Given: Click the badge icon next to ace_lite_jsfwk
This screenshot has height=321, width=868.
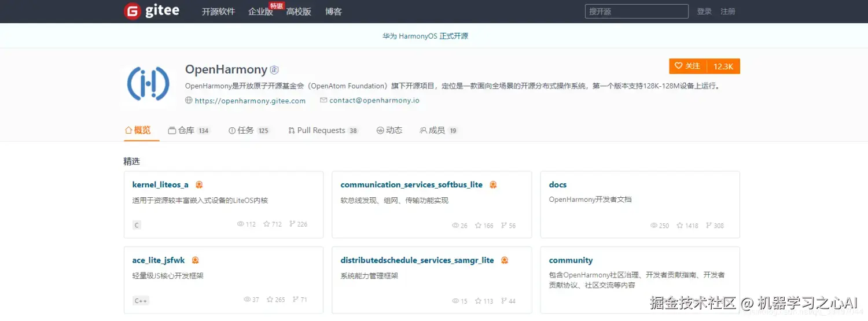Looking at the screenshot, I should (195, 260).
